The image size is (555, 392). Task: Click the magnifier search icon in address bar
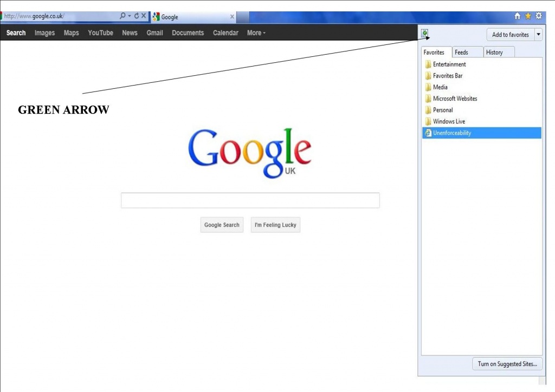(123, 16)
